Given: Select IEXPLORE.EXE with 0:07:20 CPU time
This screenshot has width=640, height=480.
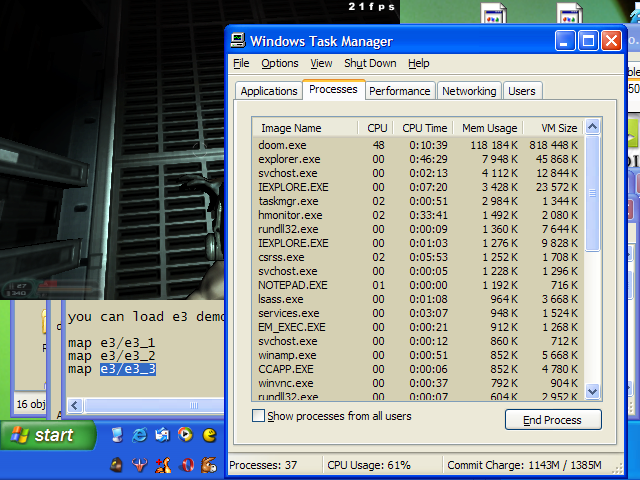Looking at the screenshot, I should pos(418,187).
